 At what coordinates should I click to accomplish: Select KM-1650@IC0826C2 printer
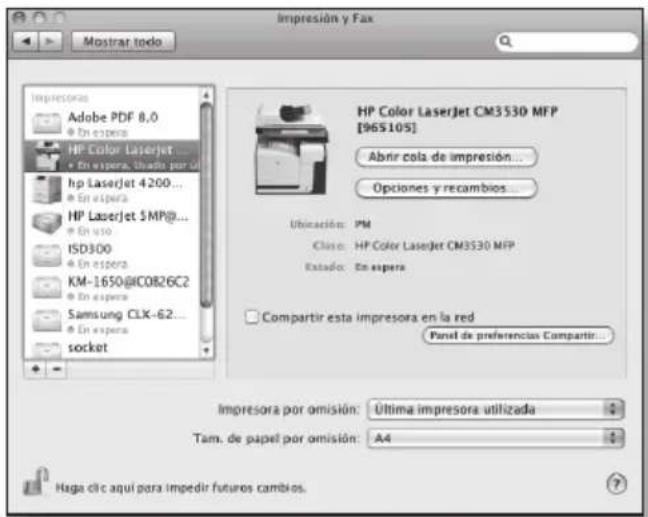(x=112, y=288)
